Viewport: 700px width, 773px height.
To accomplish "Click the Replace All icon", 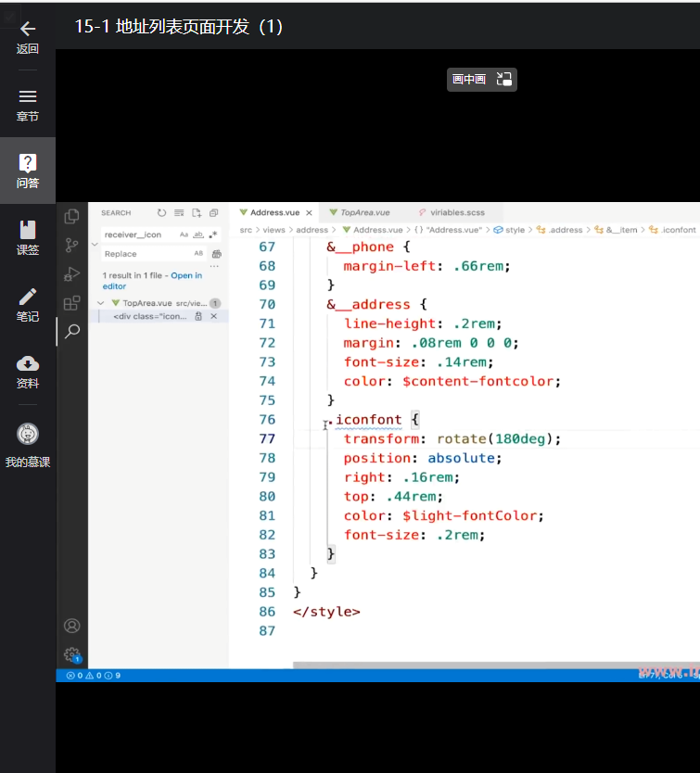I will pyautogui.click(x=217, y=254).
